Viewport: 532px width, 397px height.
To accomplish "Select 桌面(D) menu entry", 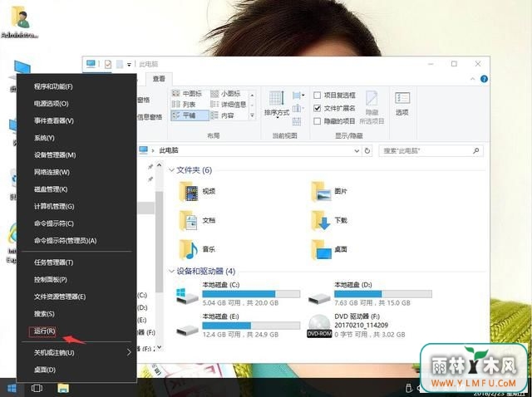I will click(45, 370).
